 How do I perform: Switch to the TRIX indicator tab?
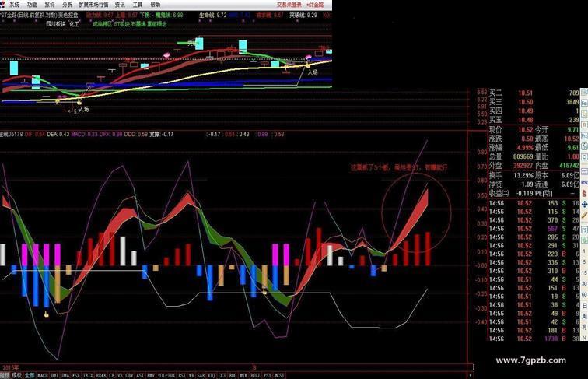[x=88, y=375]
